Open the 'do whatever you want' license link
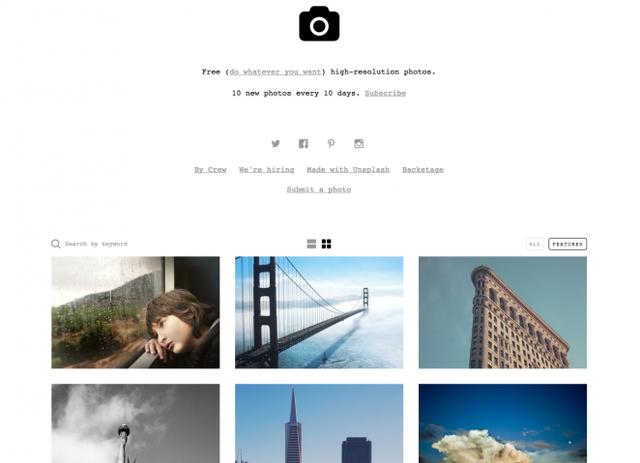The height and width of the screenshot is (463, 640). click(275, 72)
